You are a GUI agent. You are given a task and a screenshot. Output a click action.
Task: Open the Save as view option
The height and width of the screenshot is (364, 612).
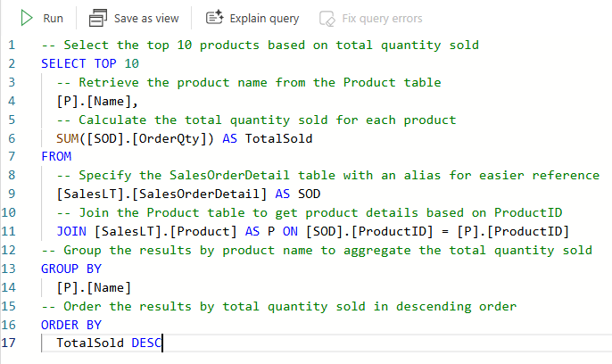134,18
